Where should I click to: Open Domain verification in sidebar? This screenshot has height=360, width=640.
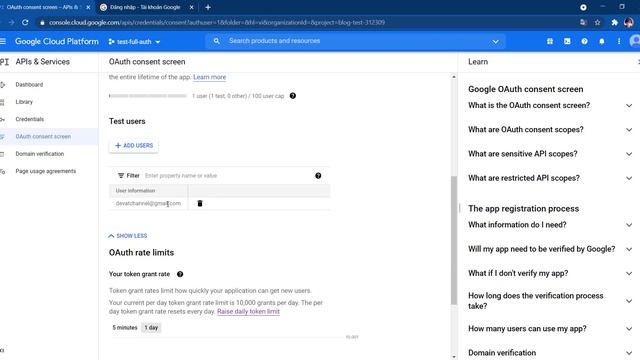40,154
